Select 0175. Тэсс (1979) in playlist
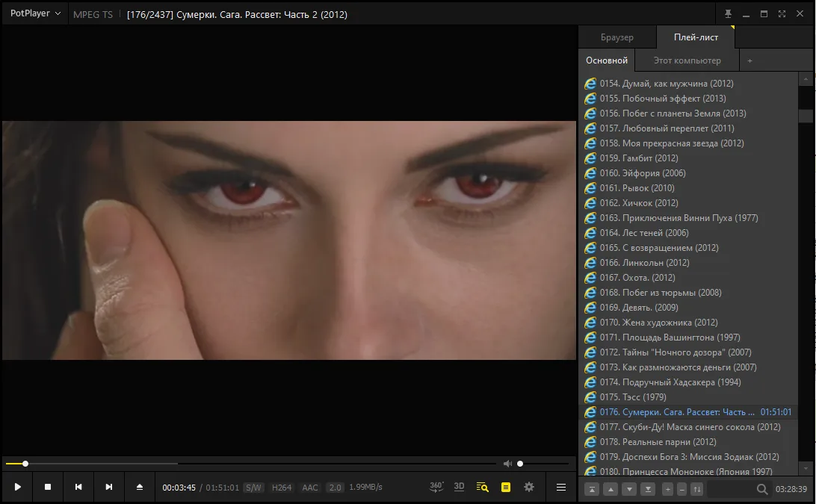This screenshot has height=504, width=816. click(687, 397)
